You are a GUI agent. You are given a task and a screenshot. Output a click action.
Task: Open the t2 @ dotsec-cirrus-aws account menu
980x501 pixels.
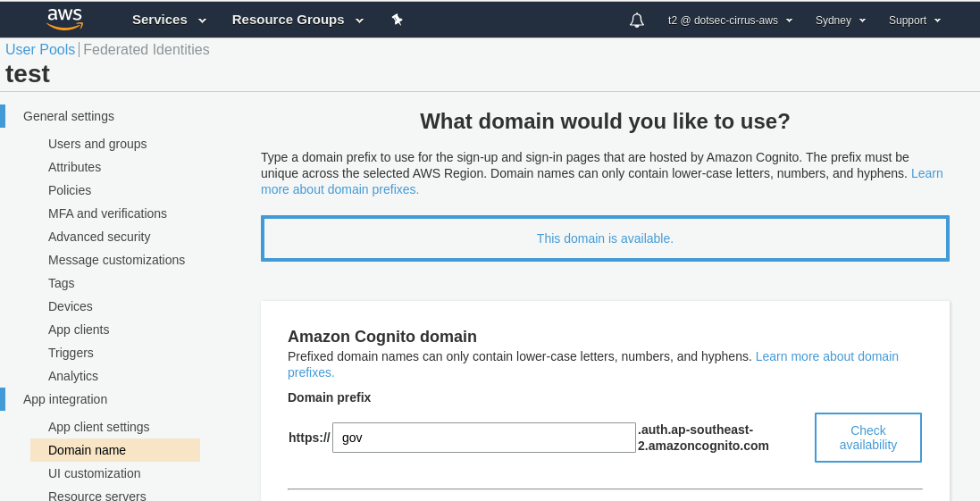(730, 21)
